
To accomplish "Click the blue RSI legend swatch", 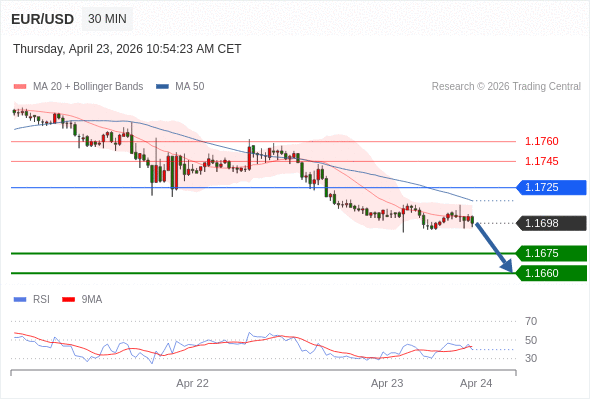I will pyautogui.click(x=20, y=300).
